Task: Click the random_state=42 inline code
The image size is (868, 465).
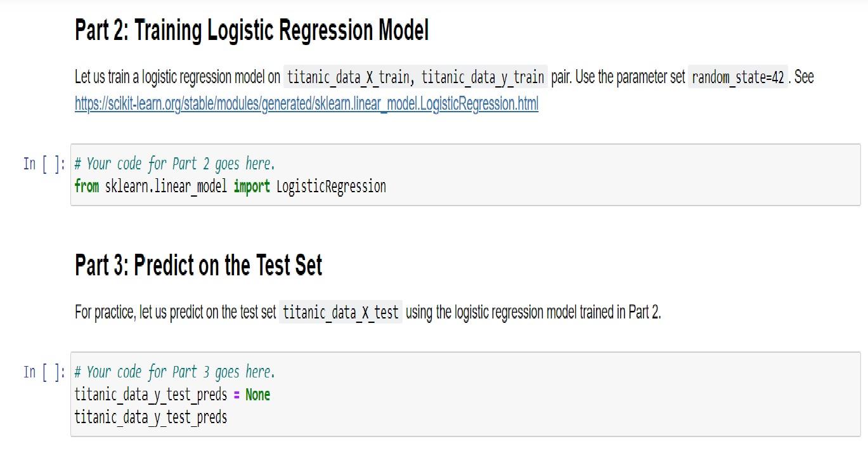Action: pyautogui.click(x=739, y=78)
